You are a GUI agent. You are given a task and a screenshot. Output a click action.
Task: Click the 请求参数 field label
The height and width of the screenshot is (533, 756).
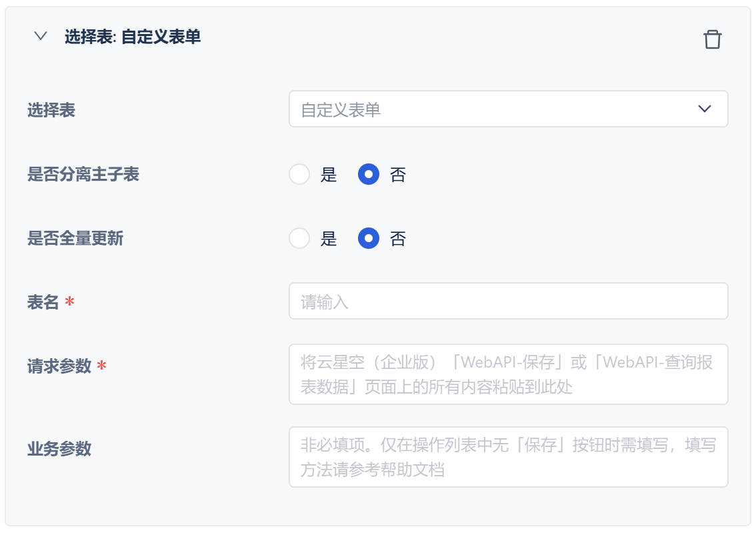[59, 366]
